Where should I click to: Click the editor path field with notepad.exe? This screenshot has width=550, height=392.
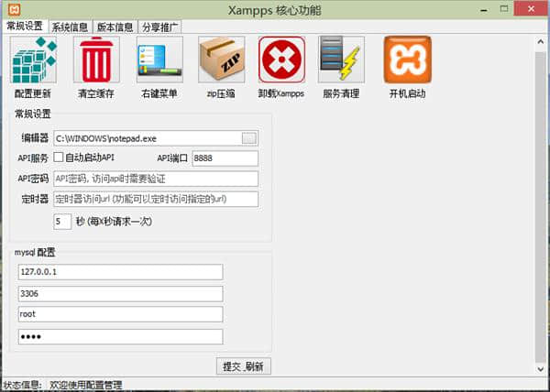pyautogui.click(x=156, y=138)
